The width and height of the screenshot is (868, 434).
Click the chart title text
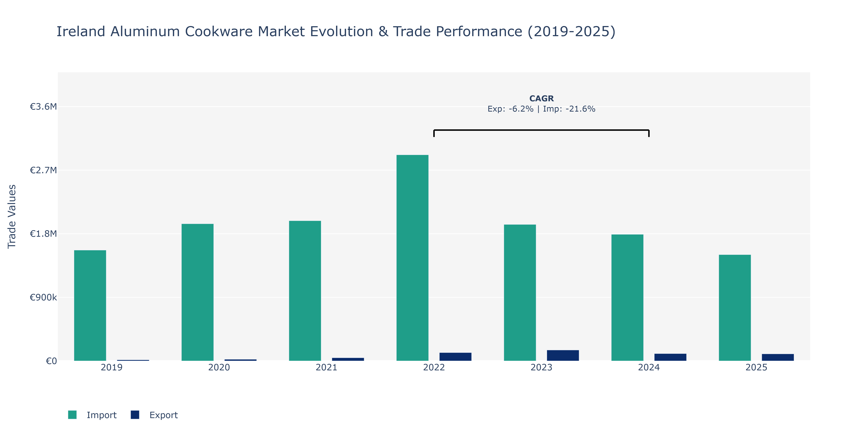(x=336, y=32)
